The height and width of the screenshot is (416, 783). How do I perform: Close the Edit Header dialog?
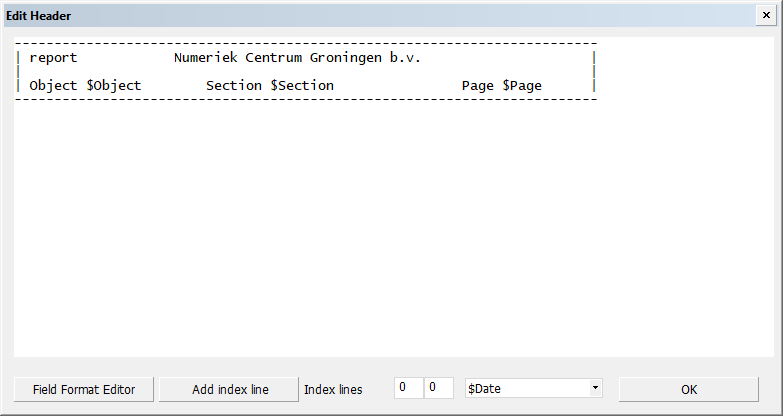(766, 16)
